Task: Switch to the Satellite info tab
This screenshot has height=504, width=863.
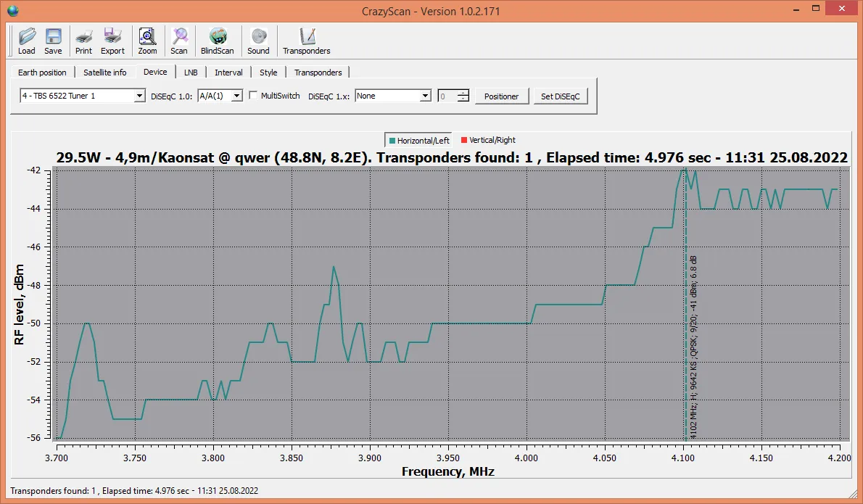Action: coord(104,72)
